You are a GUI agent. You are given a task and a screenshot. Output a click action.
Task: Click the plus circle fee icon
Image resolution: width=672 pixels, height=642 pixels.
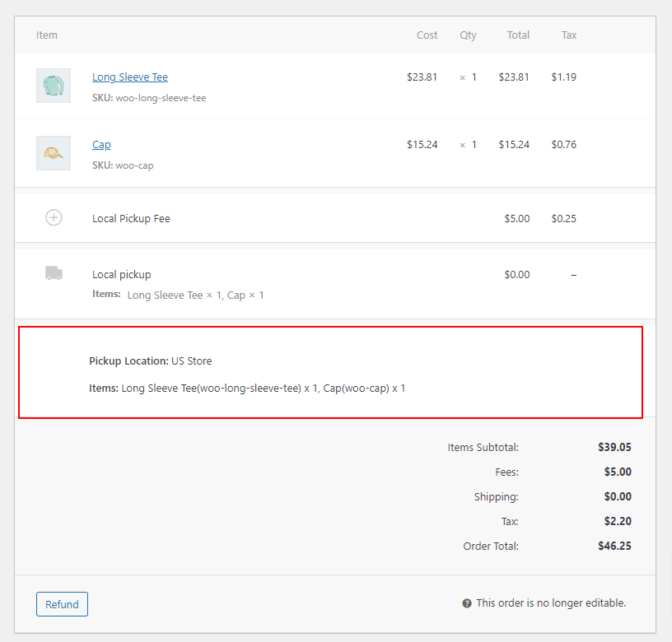point(54,218)
